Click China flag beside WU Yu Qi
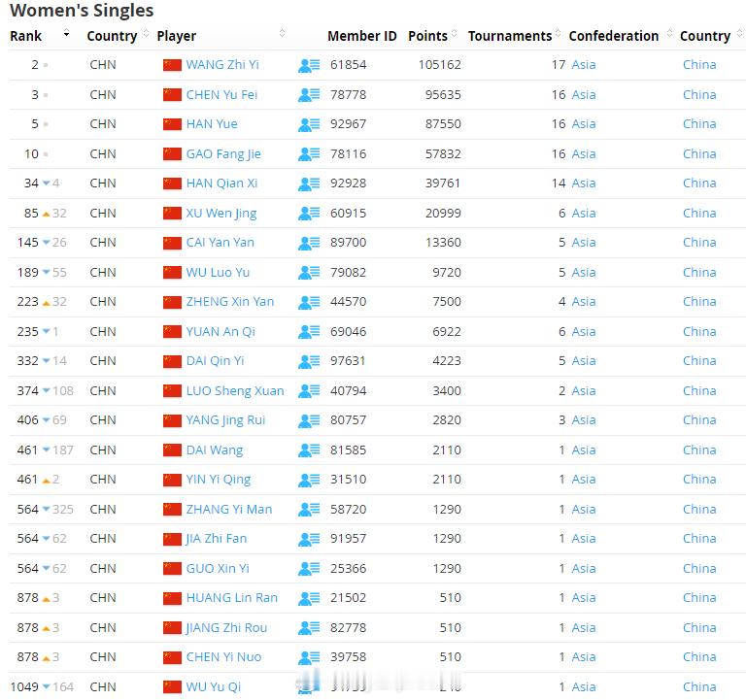Viewport: 746px width, 700px height. tap(172, 686)
